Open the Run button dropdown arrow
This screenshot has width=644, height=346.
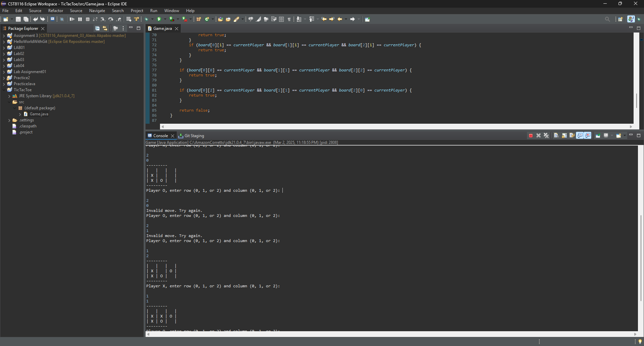(165, 19)
